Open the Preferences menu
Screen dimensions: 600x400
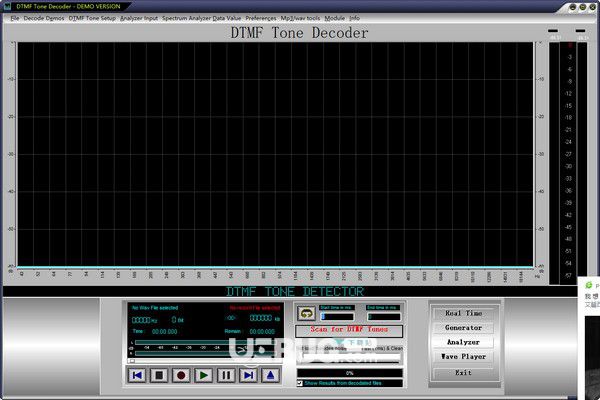pos(261,18)
